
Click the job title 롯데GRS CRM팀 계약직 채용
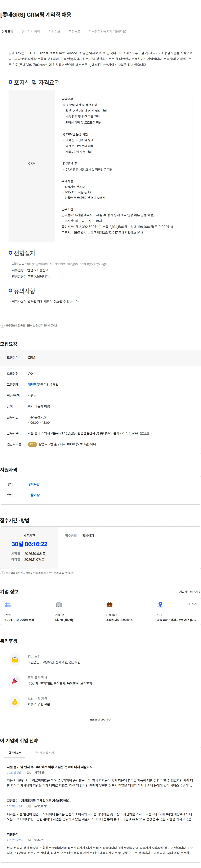pyautogui.click(x=36, y=15)
